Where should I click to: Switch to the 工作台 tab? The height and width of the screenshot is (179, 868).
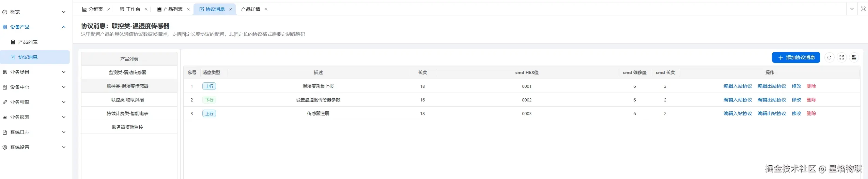(130, 9)
